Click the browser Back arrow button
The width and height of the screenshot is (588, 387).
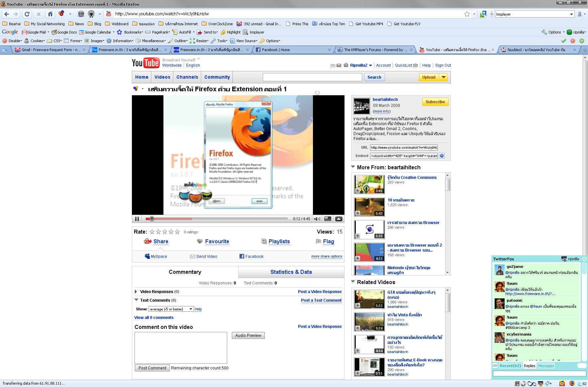[x=7, y=14]
